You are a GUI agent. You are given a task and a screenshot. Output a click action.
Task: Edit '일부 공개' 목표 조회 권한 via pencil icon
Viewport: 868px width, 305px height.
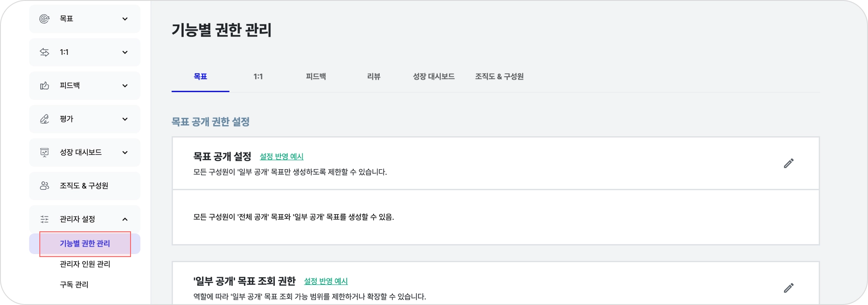coord(788,288)
